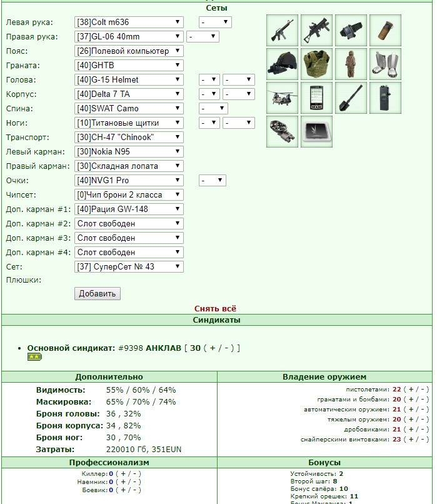Viewport: 437px width, 504px height.
Task: Open extra pocket #1 Рация GW-148 dropdown
Action: pos(129,209)
